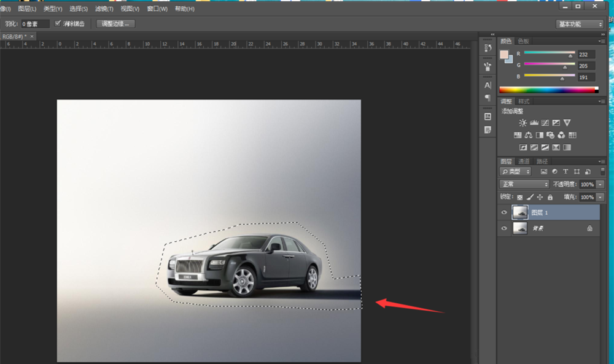Toggle visibility of the 背景 layer
Image resolution: width=614 pixels, height=364 pixels.
pos(504,228)
